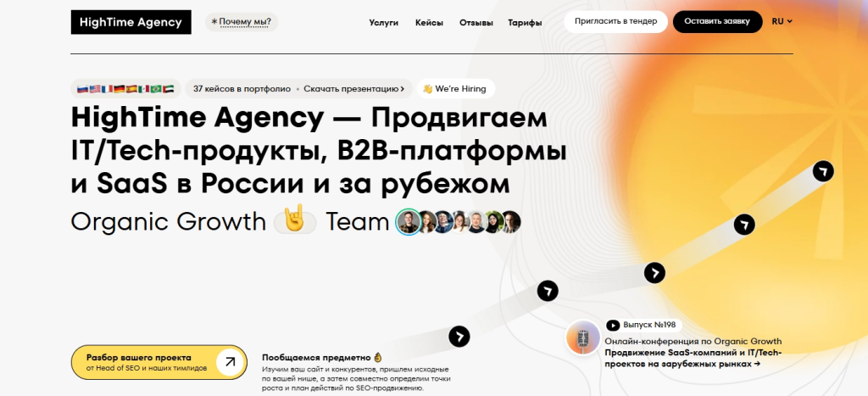The width and height of the screenshot is (868, 396).
Task: Click the diagonal arrow icon in yellow button
Action: 230,362
